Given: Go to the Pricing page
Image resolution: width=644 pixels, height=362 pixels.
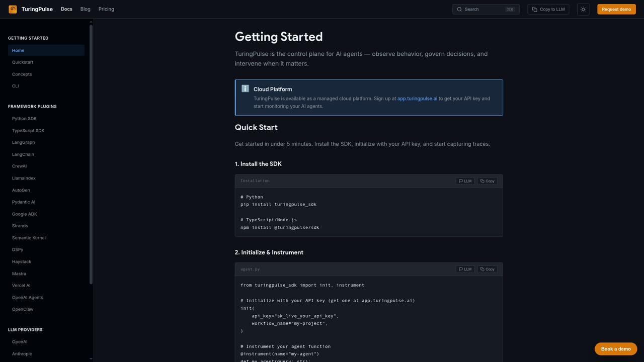Looking at the screenshot, I should click(x=106, y=9).
